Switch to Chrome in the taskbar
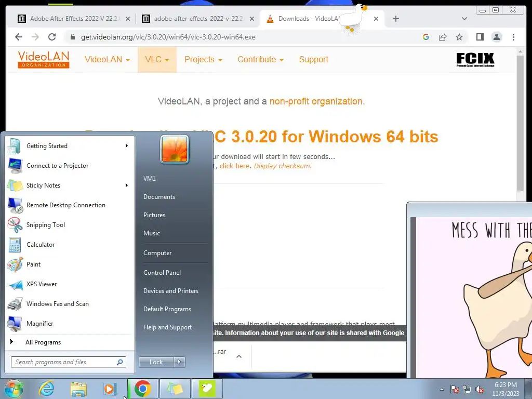Viewport: 532px width, 399px height. 142,389
